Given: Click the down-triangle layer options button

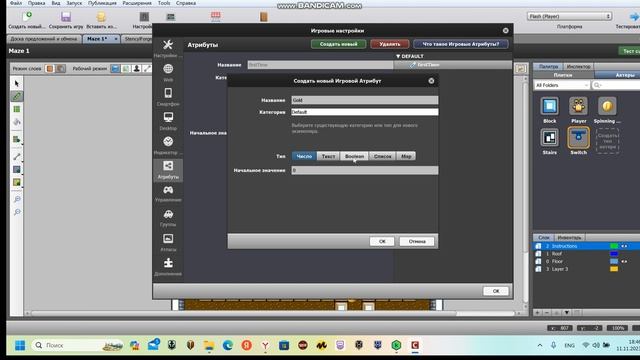Looking at the screenshot, I should tap(567, 313).
